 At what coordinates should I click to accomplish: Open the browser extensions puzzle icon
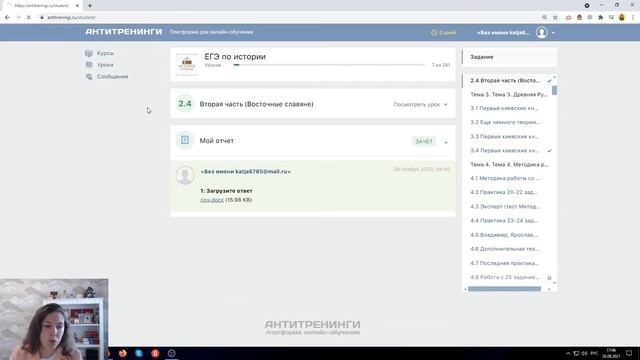[x=600, y=18]
